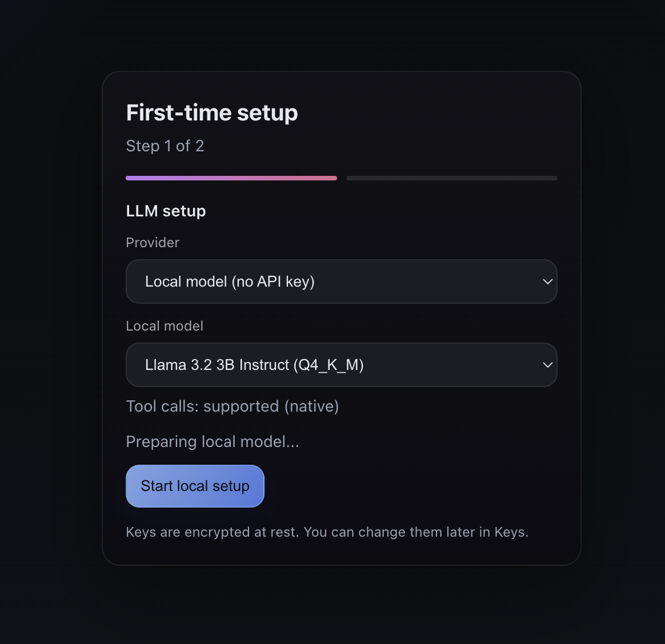Click the 'Local model' field label
Viewport: 665px width, 644px height.
coord(165,326)
